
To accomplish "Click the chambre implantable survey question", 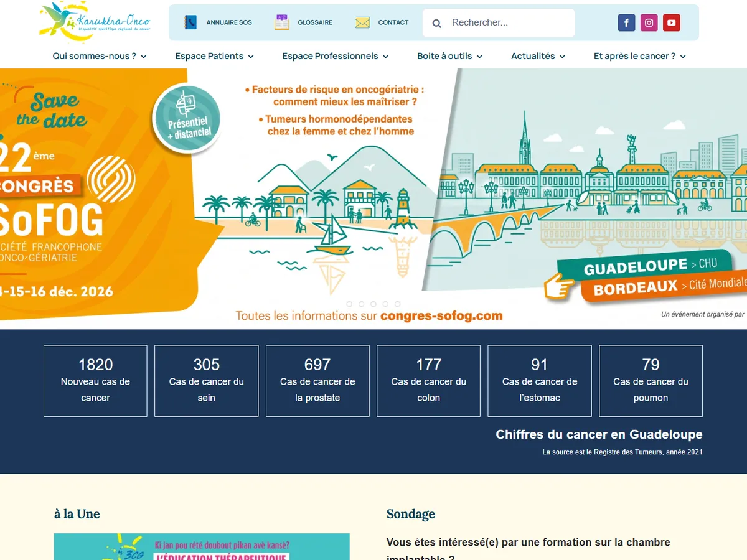I will [529, 549].
